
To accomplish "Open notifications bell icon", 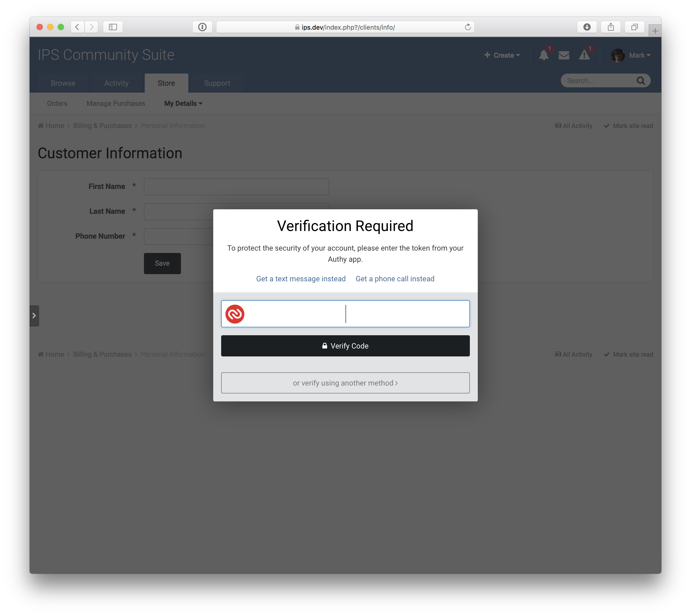I will pos(544,55).
